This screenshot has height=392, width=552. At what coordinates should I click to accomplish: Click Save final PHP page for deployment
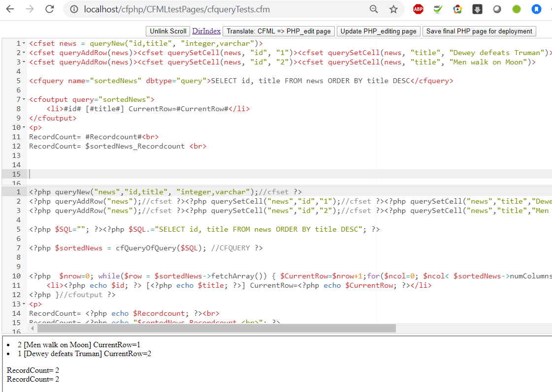tap(479, 31)
